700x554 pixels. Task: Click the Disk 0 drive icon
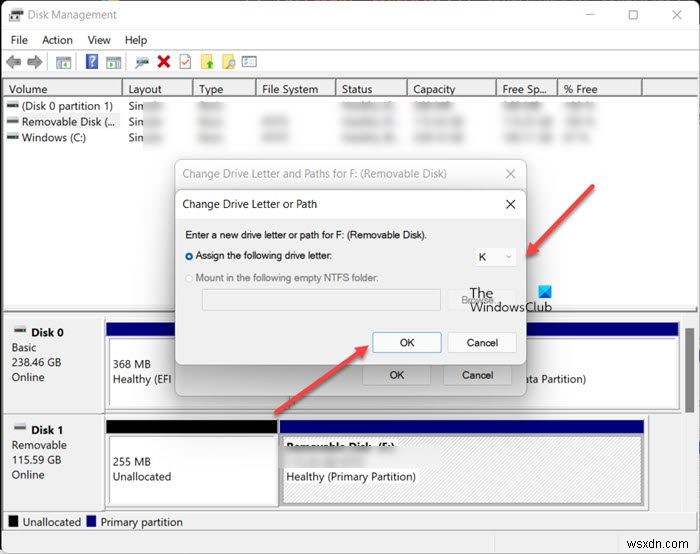[20, 331]
